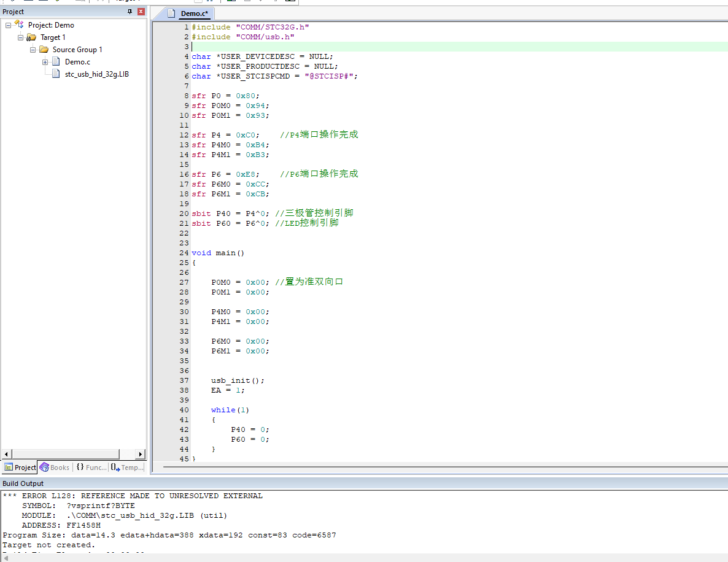728x562 pixels.
Task: Click the MODULE: stc_usb_hid_32g.LIB output line
Action: click(125, 515)
